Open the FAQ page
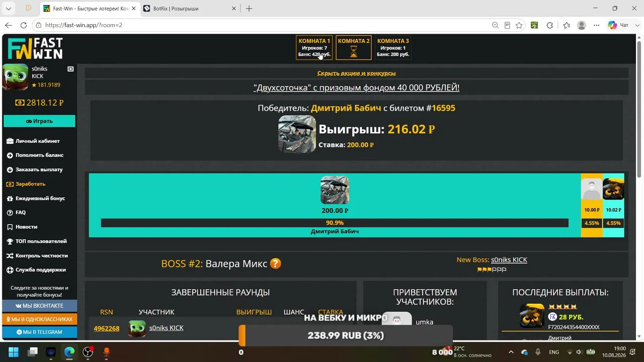The width and height of the screenshot is (644, 362). tap(21, 213)
